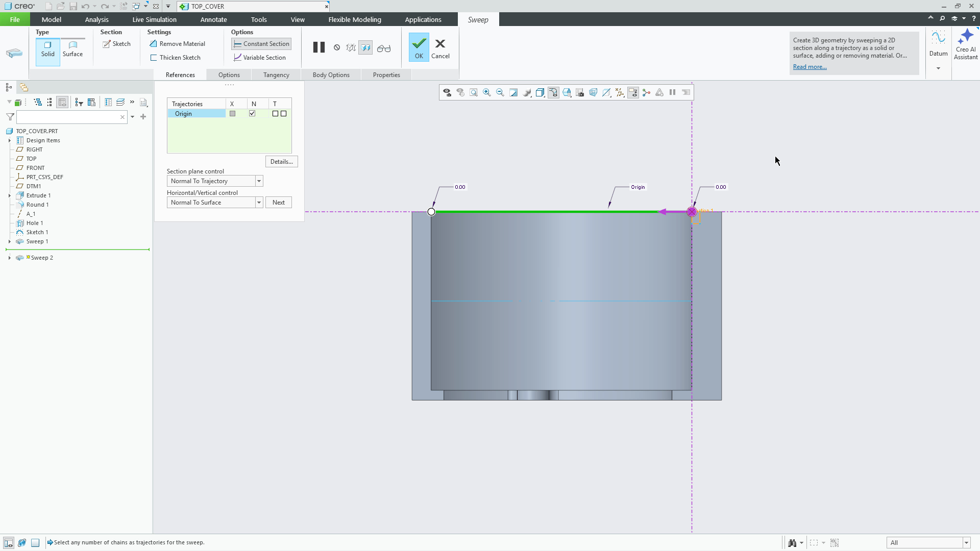Follow the Read more... link

810,67
